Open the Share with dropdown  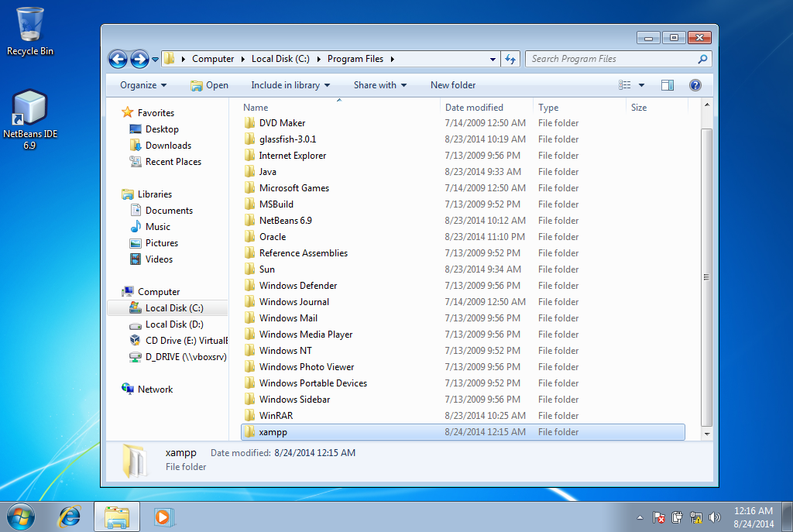pos(379,85)
